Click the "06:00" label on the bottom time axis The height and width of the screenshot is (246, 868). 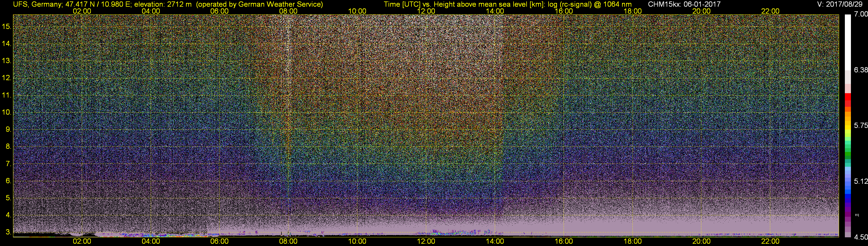pos(219,241)
